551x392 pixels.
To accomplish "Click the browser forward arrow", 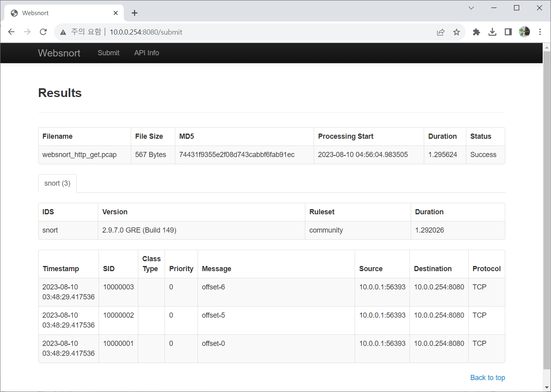I will click(27, 32).
